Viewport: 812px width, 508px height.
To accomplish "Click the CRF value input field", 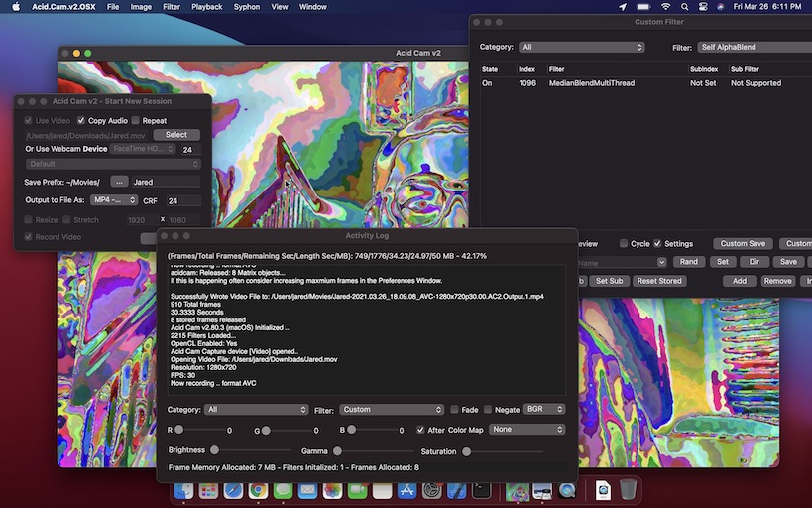I will click(x=183, y=200).
